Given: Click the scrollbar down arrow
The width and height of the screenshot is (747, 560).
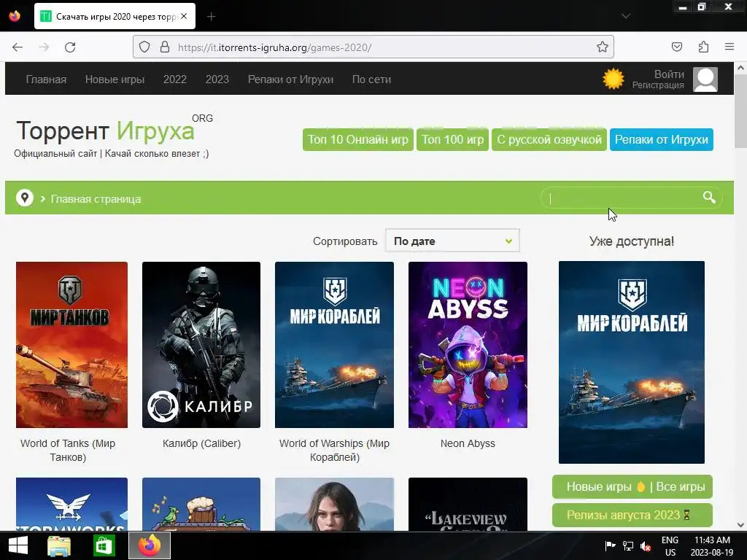Looking at the screenshot, I should pyautogui.click(x=740, y=525).
